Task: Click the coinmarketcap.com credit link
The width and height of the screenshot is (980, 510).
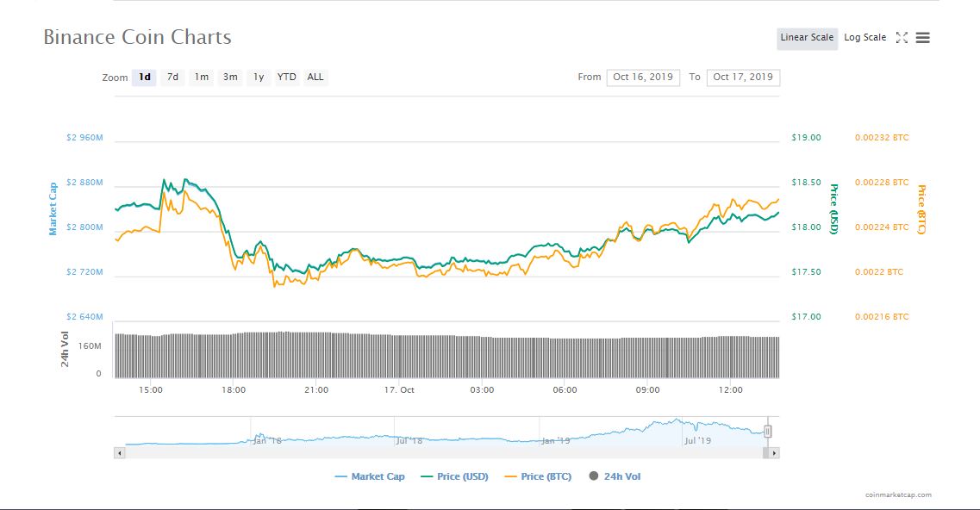Action: coord(898,494)
